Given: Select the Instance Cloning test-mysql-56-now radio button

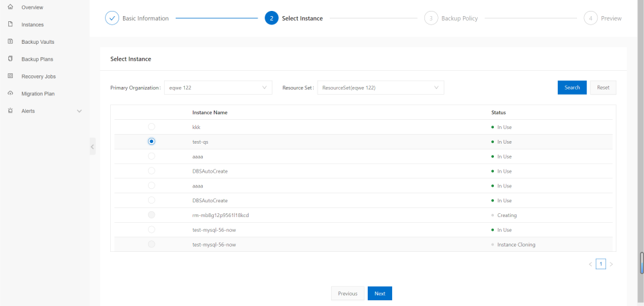Looking at the screenshot, I should (151, 244).
